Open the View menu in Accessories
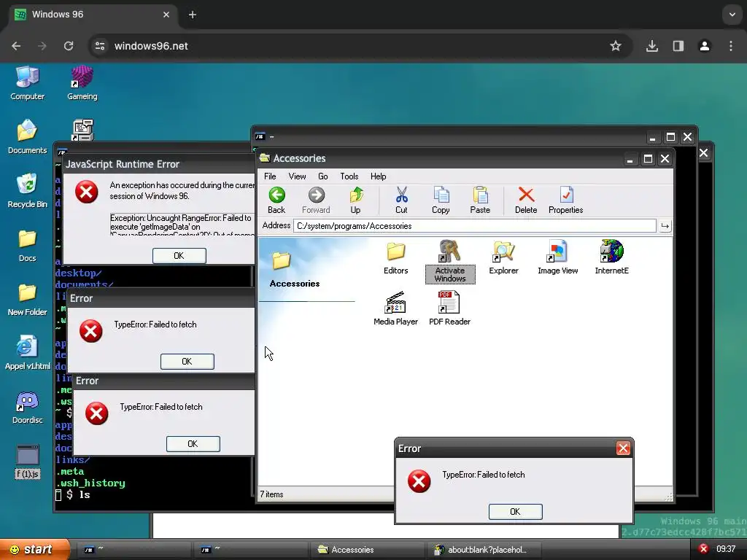Image resolution: width=747 pixels, height=560 pixels. [297, 176]
